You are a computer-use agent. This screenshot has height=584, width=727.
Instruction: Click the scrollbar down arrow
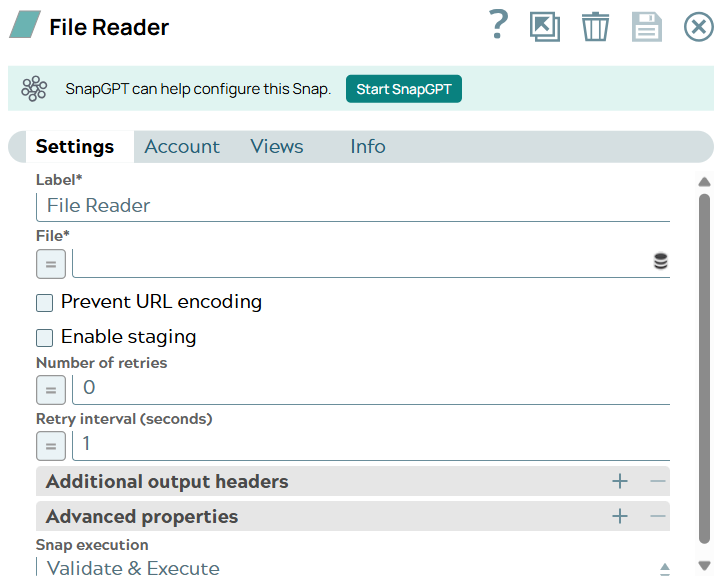point(704,566)
